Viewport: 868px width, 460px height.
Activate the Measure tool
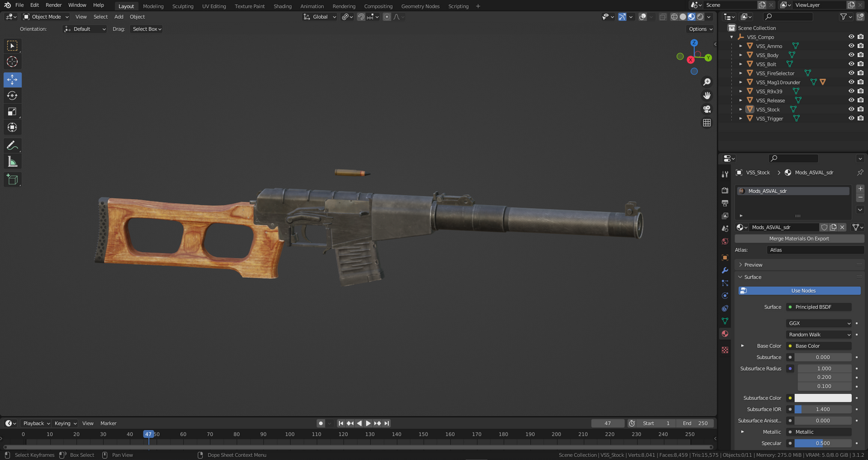click(12, 162)
